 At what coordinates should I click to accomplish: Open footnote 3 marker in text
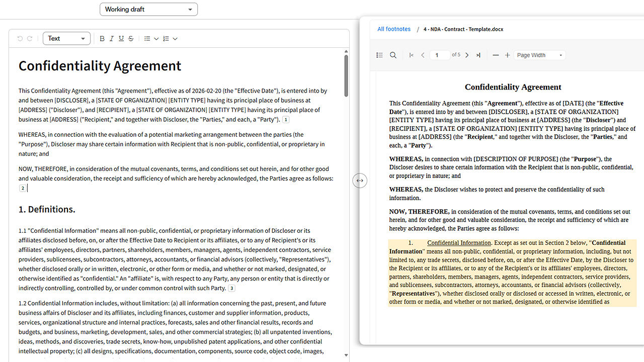tap(231, 289)
